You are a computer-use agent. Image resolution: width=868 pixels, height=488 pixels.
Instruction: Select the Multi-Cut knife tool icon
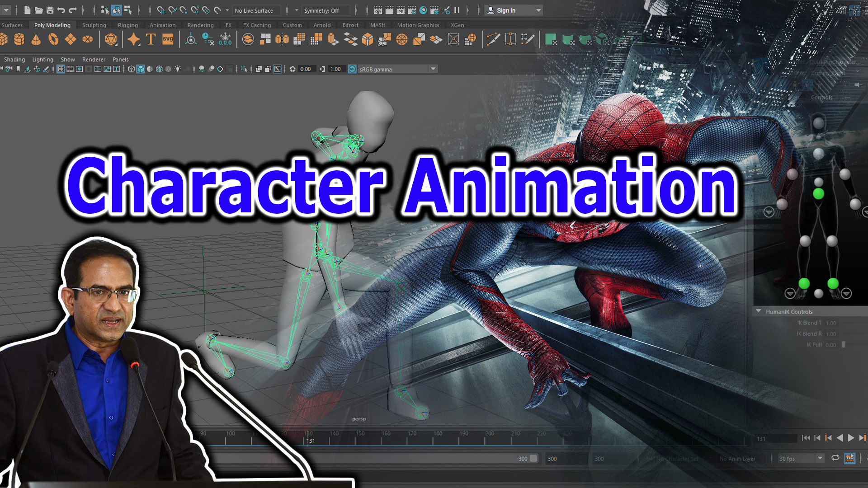493,40
